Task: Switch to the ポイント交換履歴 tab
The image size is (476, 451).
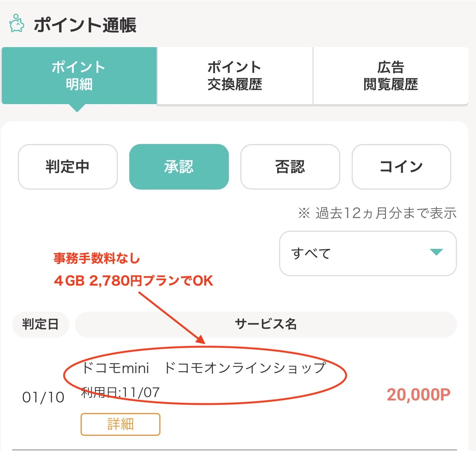Action: (234, 75)
